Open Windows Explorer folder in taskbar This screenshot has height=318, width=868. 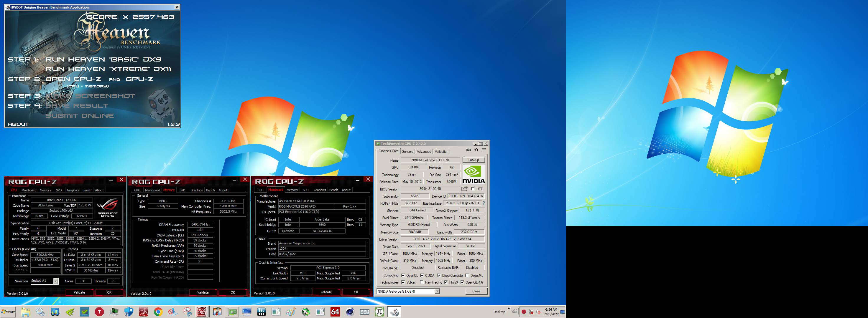click(x=26, y=312)
